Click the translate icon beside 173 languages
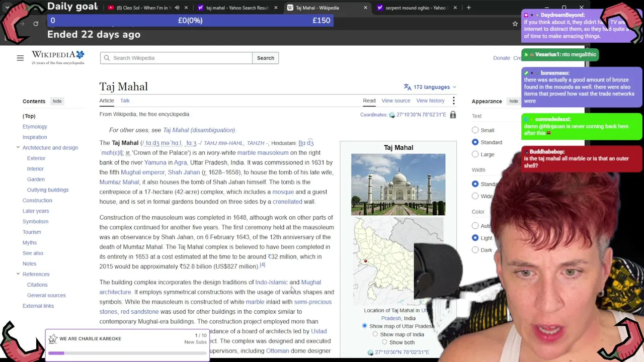The height and width of the screenshot is (362, 644). click(x=408, y=87)
